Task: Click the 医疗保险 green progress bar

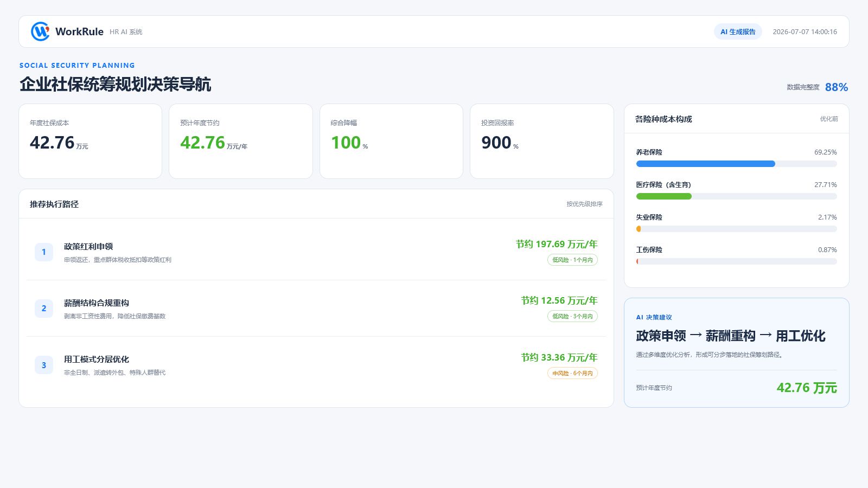Action: [664, 196]
